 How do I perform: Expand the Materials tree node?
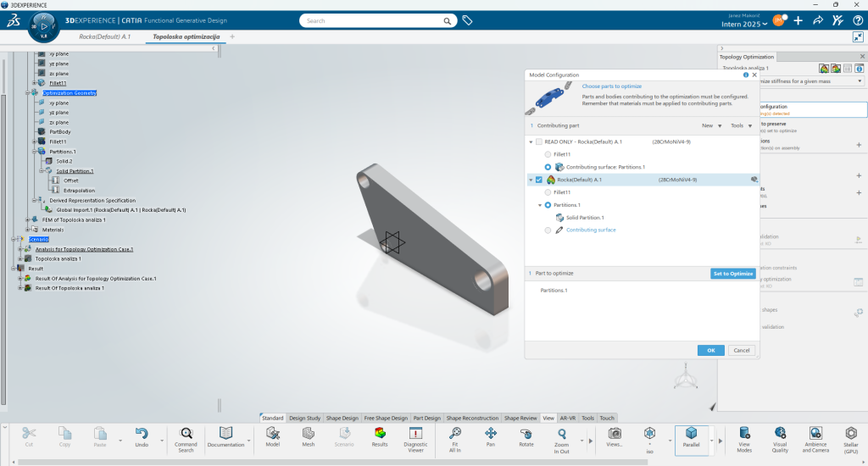[x=27, y=230]
